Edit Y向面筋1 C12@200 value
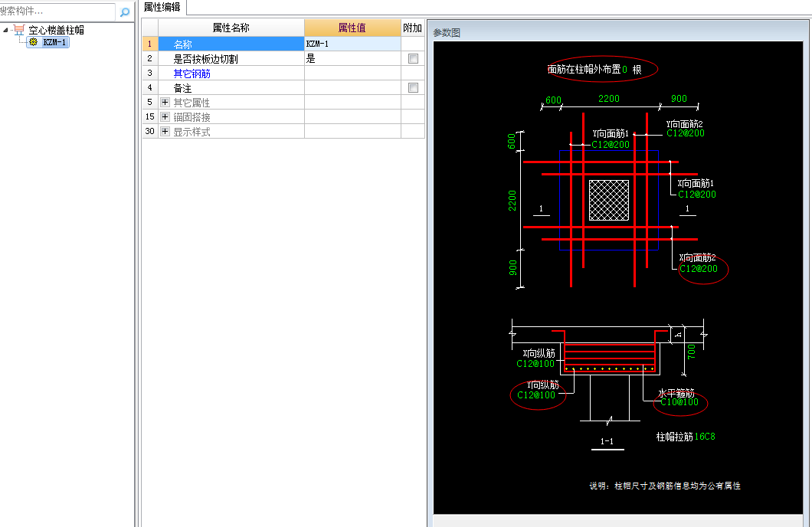This screenshot has height=527, width=812. click(611, 145)
